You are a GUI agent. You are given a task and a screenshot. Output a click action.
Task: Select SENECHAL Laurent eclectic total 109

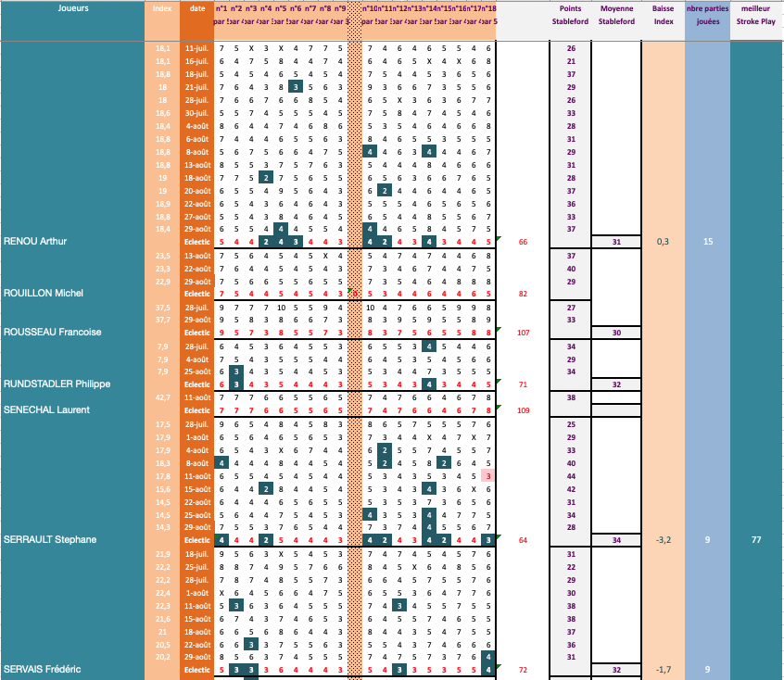coord(523,411)
